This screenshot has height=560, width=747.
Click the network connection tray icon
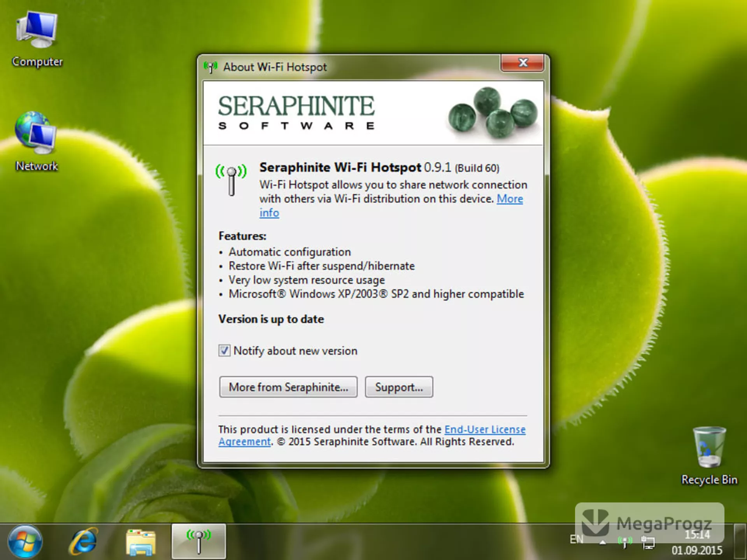(x=648, y=542)
